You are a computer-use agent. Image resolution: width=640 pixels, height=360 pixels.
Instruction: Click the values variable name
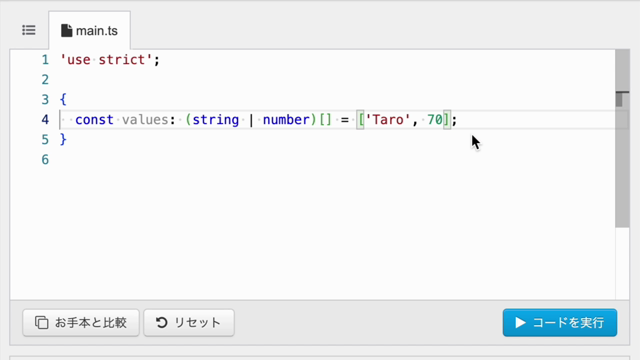tap(145, 120)
